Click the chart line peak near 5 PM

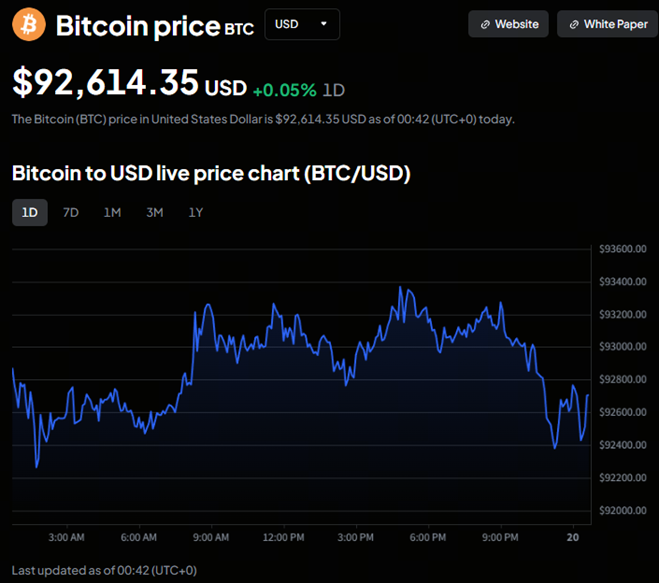(x=400, y=287)
